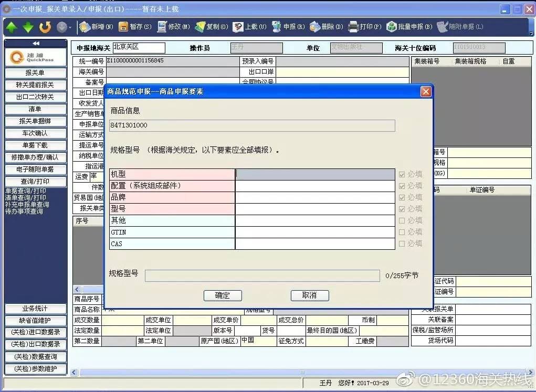The image size is (536, 392).
Task: Click the 修改 (Modify) toolbar icon
Action: (162, 27)
